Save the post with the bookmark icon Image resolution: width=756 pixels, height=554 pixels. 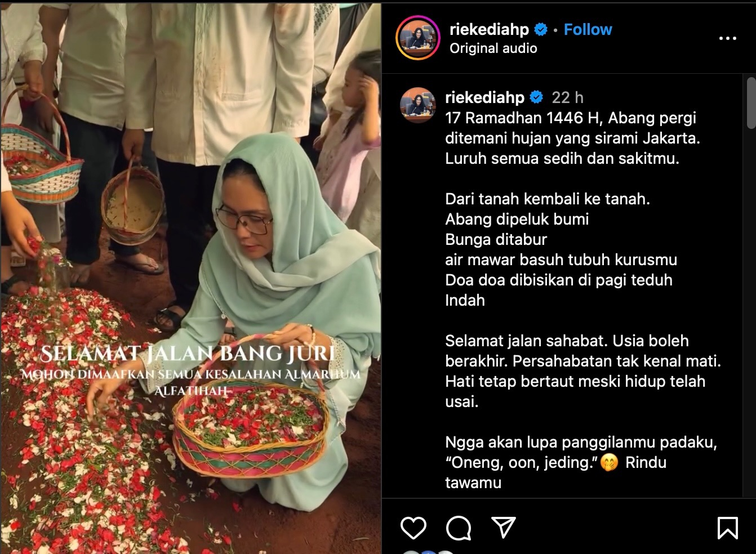(727, 528)
